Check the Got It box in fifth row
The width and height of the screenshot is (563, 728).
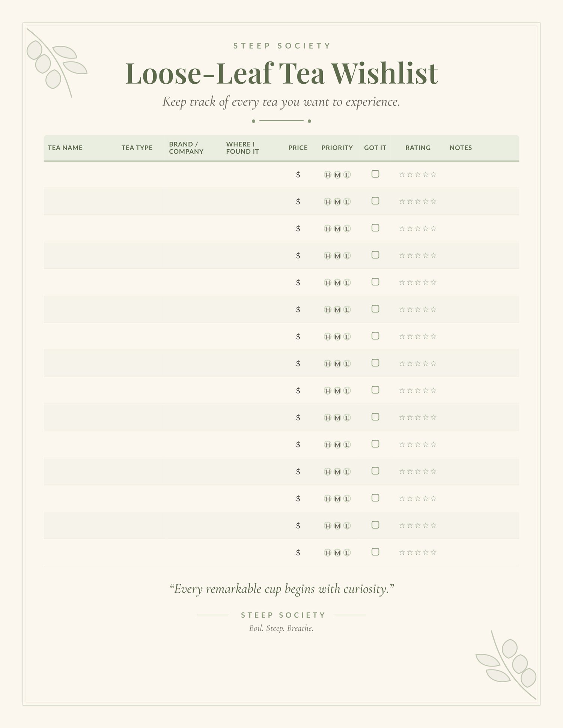[375, 282]
